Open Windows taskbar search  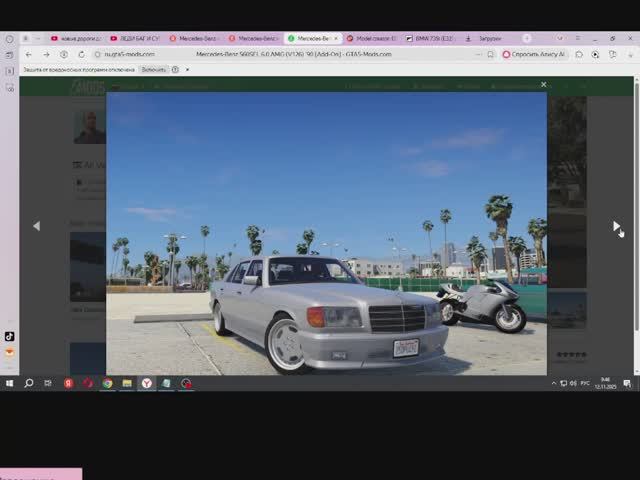29,383
